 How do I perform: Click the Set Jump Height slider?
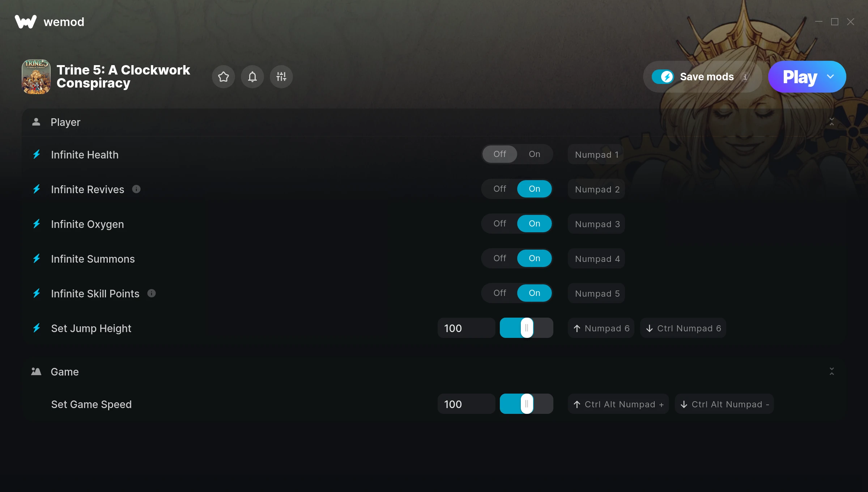pos(527,328)
